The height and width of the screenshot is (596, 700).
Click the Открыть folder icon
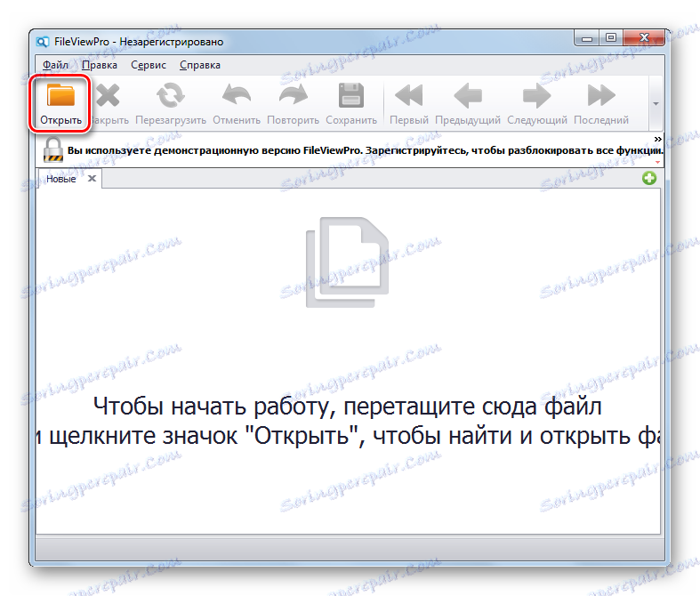pyautogui.click(x=60, y=96)
